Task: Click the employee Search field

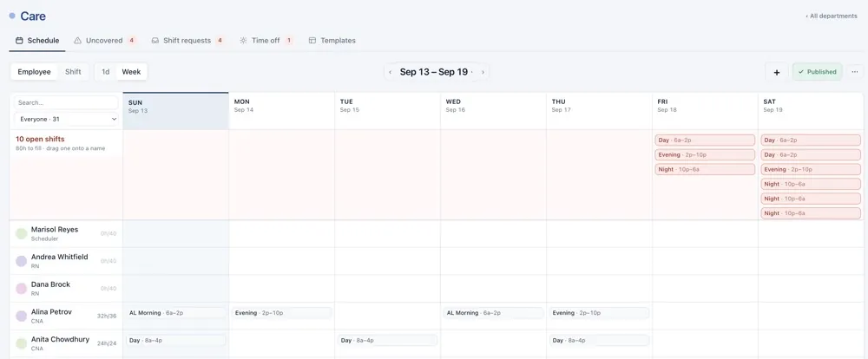Action: pos(66,103)
